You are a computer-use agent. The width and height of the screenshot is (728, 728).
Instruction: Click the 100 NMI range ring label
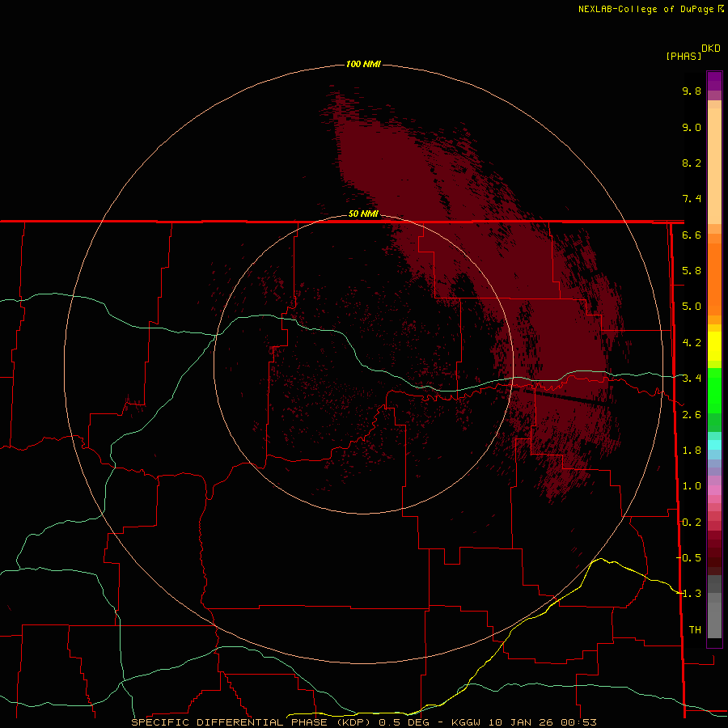pyautogui.click(x=363, y=64)
